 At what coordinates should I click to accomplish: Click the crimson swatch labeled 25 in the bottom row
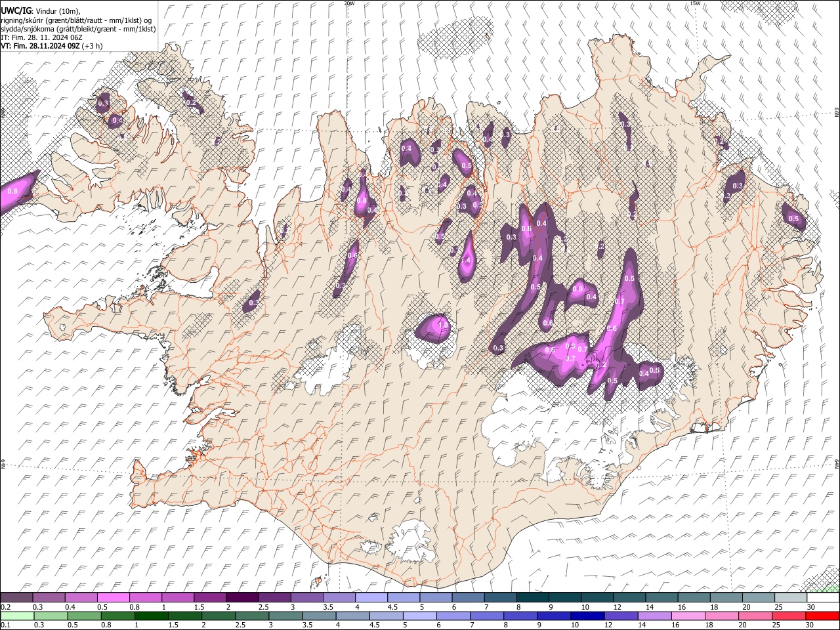click(x=789, y=616)
